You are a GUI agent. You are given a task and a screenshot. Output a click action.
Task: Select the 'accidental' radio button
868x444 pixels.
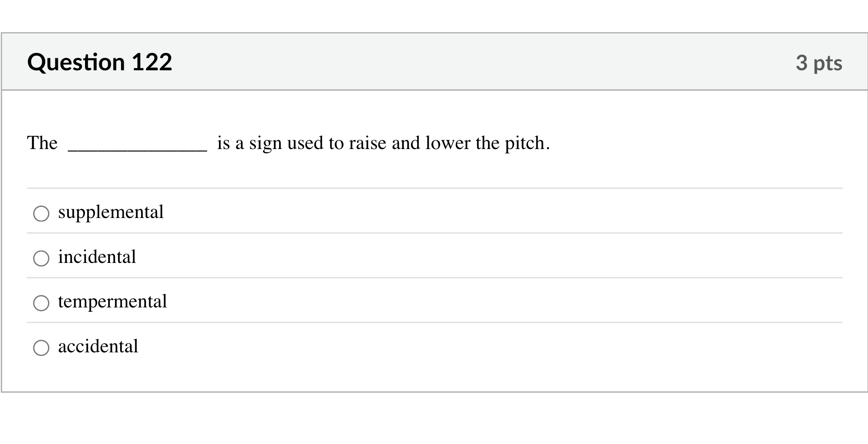click(x=41, y=348)
